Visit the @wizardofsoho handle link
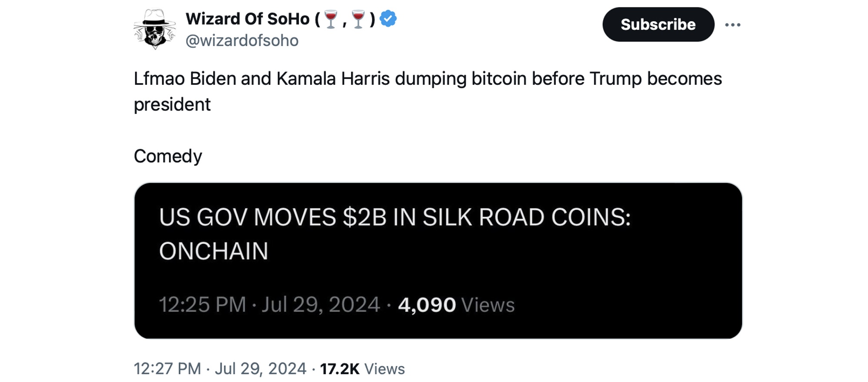The image size is (868, 382). pyautogui.click(x=242, y=40)
